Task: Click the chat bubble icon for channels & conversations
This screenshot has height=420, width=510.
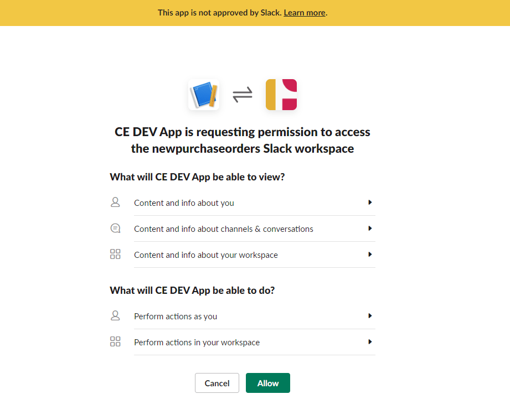Action: [x=115, y=229]
